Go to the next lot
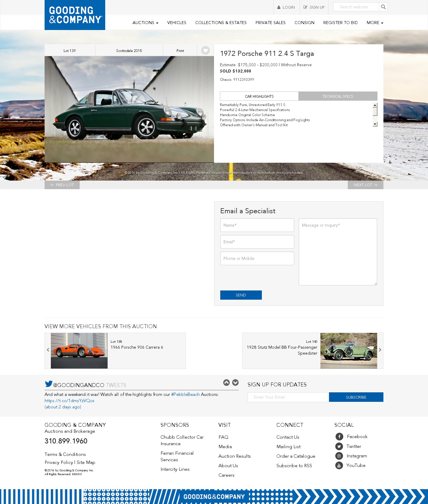 pos(366,185)
